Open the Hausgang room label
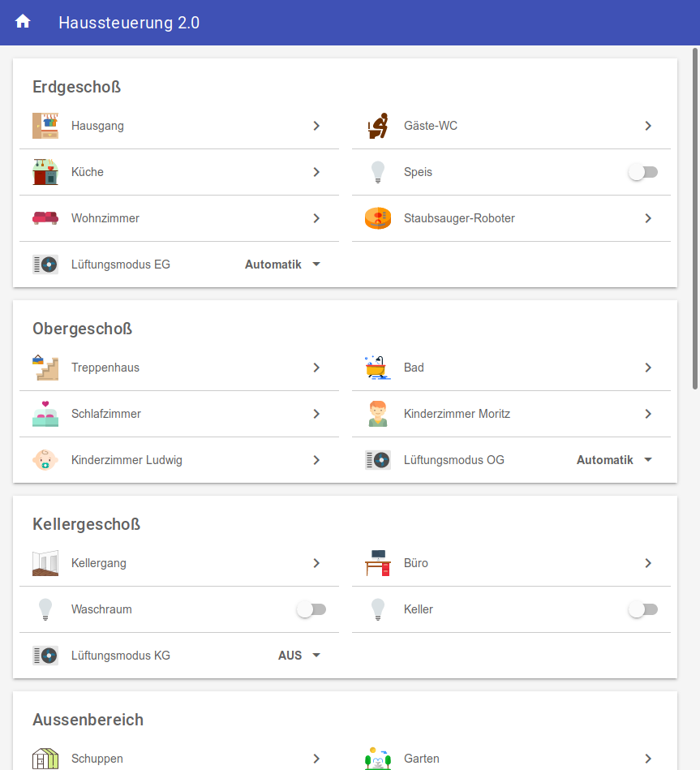 tap(97, 126)
